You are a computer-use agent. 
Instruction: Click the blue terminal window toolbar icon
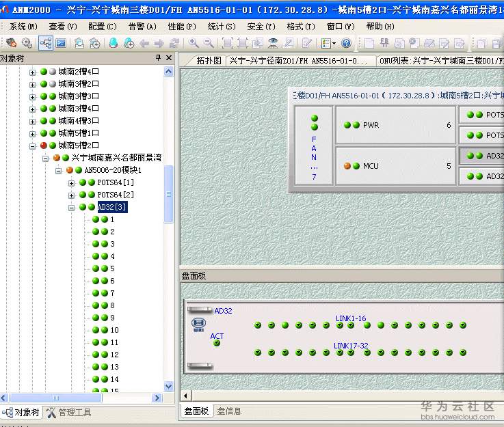[61, 42]
